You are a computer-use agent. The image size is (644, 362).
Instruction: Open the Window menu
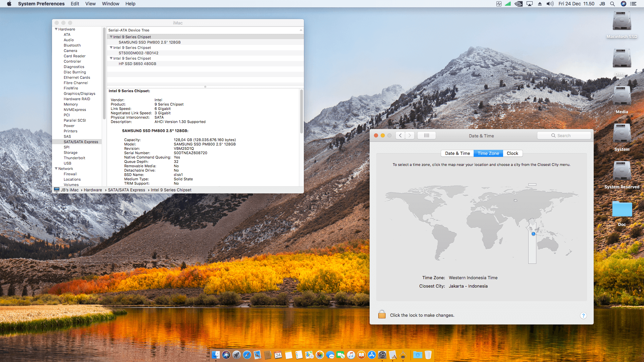(111, 4)
